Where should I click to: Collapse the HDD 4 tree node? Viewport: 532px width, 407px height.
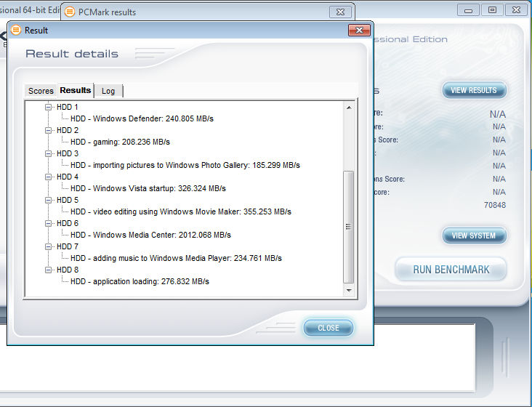coord(49,177)
